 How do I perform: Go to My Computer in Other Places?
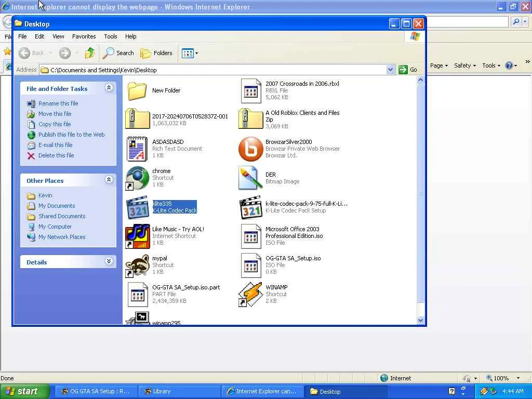point(55,227)
